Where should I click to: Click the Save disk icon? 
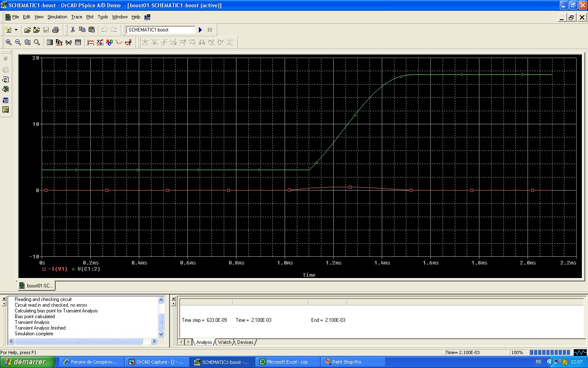pos(46,30)
